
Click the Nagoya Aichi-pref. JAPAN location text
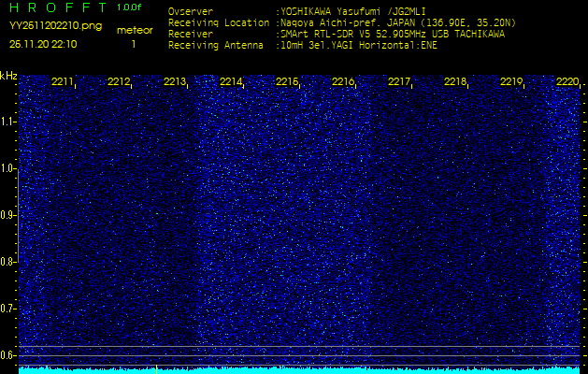pyautogui.click(x=398, y=23)
